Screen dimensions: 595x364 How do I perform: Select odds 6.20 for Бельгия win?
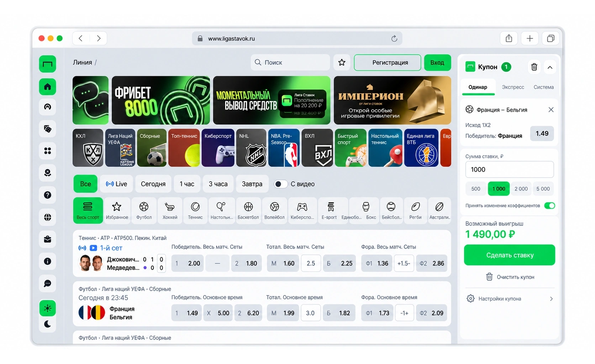tap(248, 313)
